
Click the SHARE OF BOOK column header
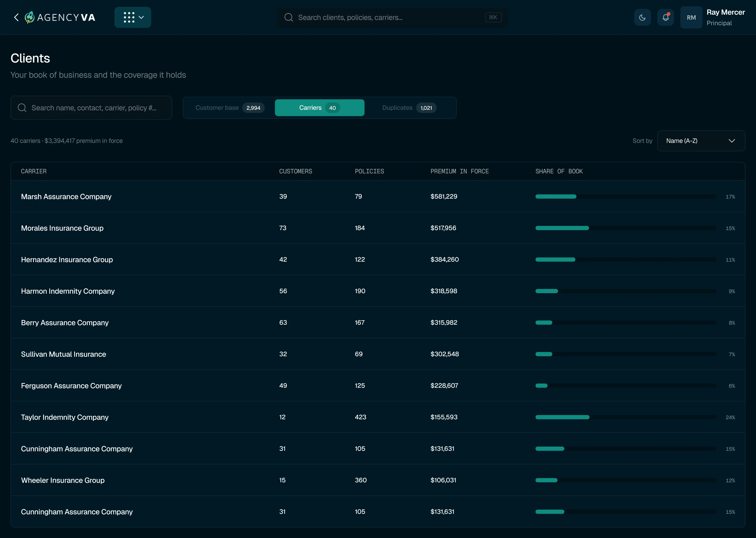[x=559, y=171]
